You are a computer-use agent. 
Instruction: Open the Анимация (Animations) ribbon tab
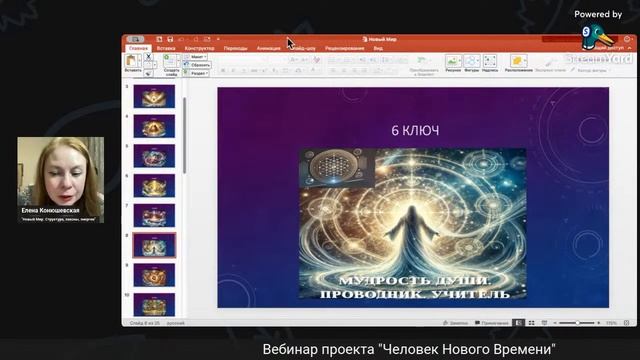click(268, 48)
